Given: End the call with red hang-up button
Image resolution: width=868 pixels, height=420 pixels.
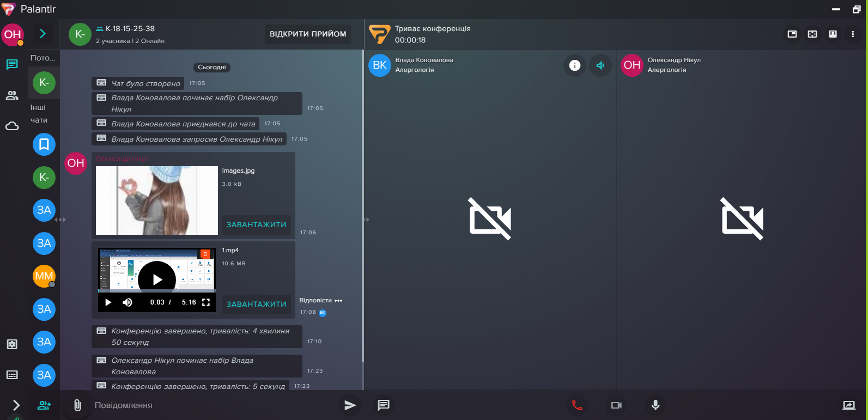Looking at the screenshot, I should 577,405.
